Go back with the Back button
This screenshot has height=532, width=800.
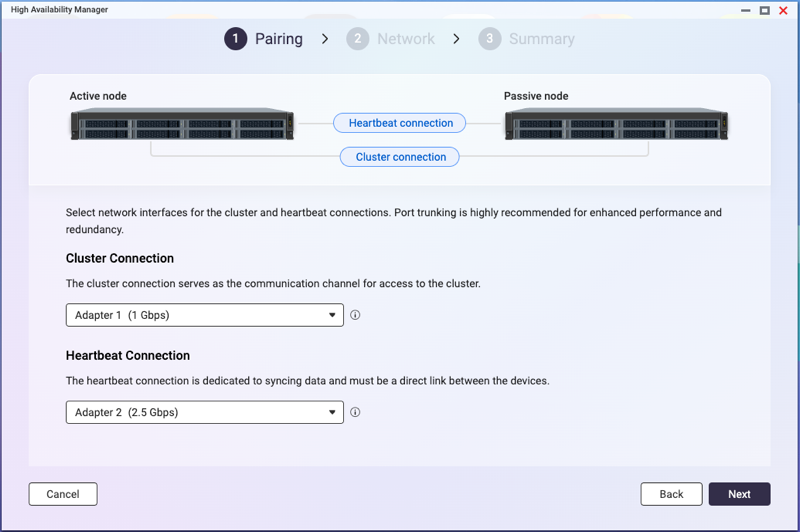point(671,494)
